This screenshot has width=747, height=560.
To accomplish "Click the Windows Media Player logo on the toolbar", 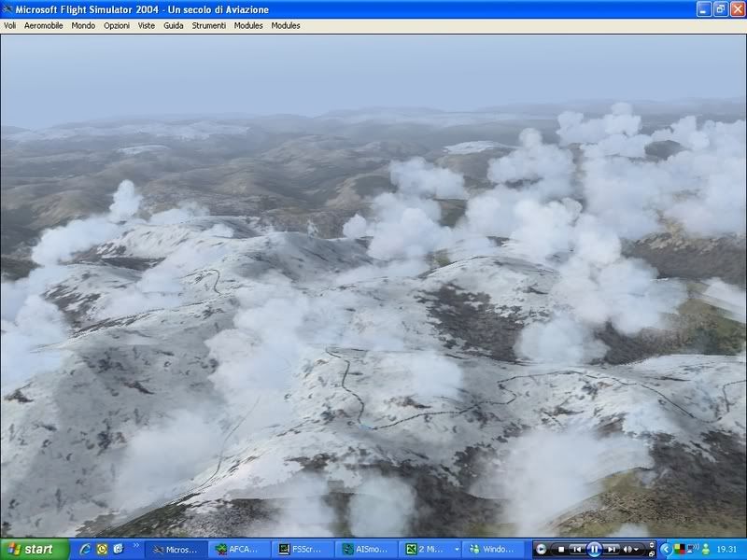I will click(541, 550).
